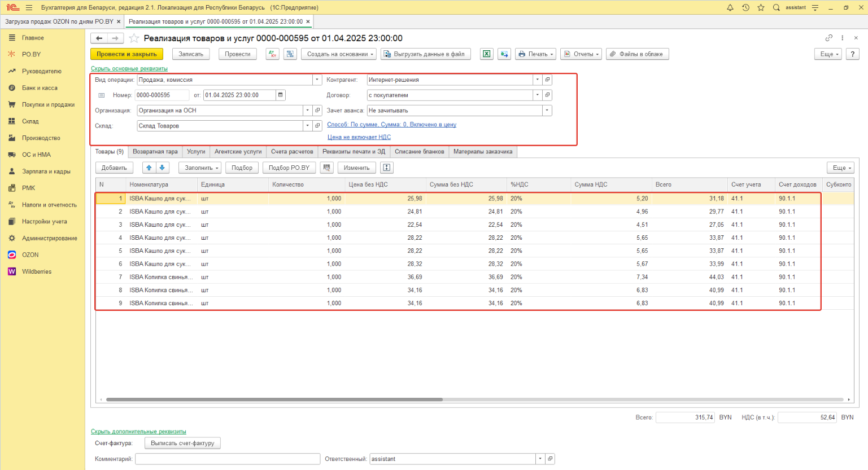
Task: Open favorites star in title bar
Action: pos(761,7)
